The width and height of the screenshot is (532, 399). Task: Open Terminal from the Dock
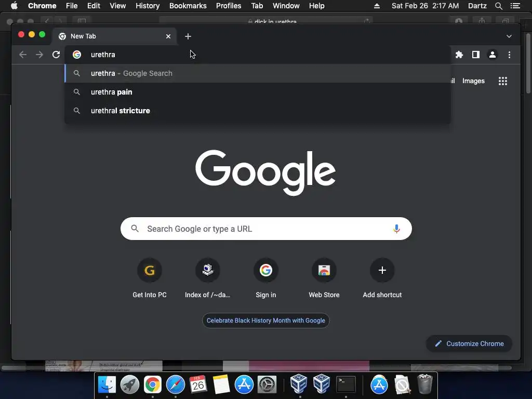(345, 384)
